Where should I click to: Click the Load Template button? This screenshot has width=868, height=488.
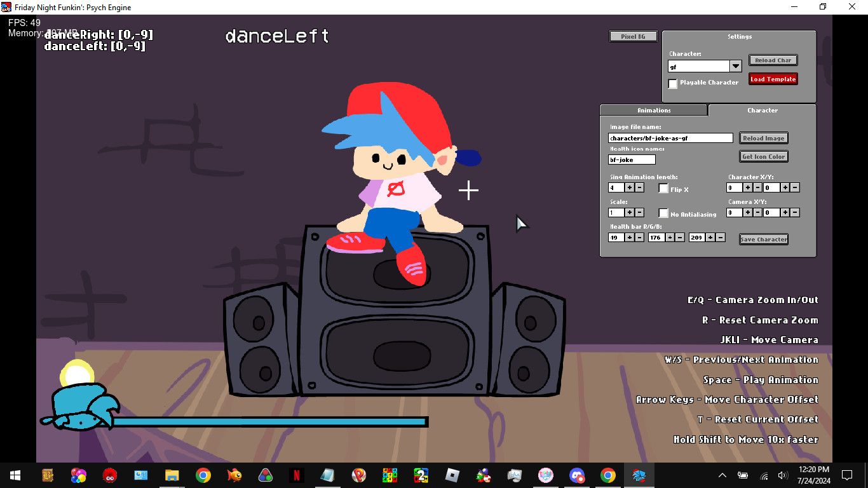773,79
